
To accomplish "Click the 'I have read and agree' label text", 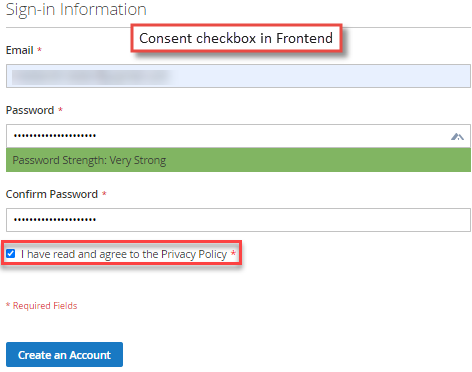I will (x=124, y=254).
